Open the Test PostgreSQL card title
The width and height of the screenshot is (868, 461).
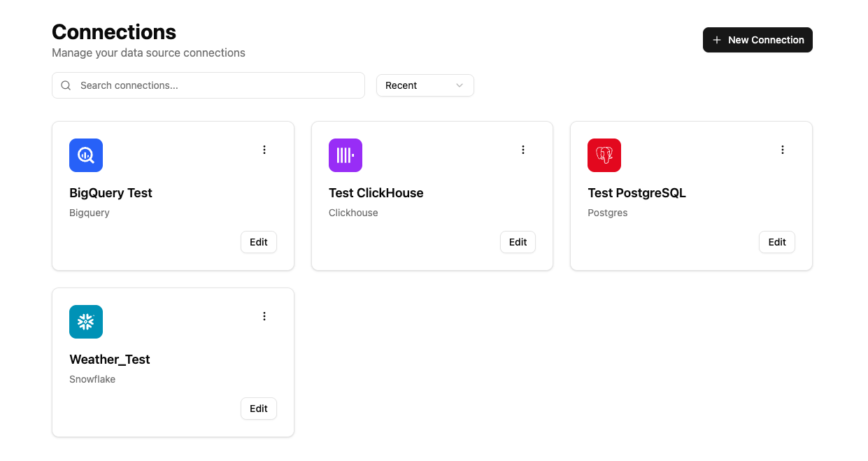click(x=636, y=193)
